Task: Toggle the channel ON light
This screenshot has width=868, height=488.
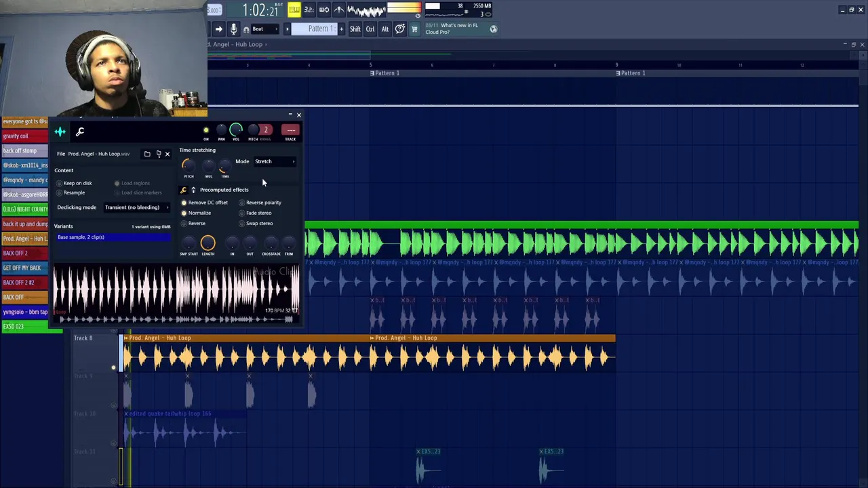Action: 206,130
